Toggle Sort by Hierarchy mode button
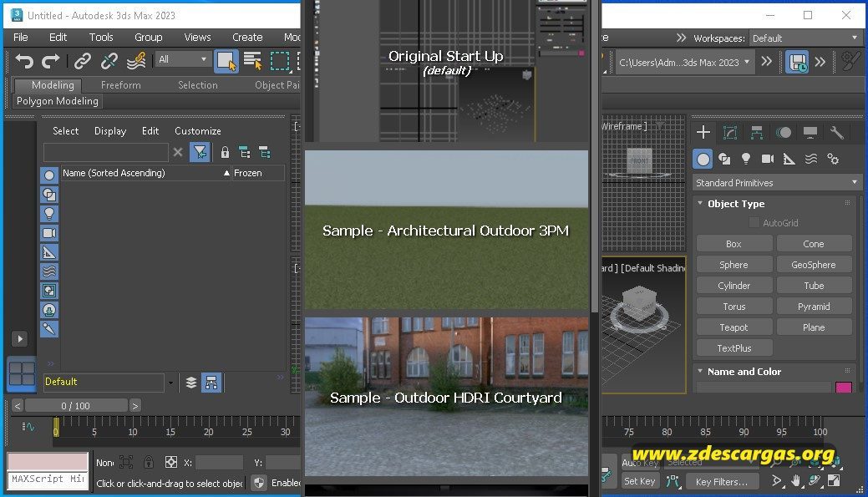Screen dimensions: 868x497 tap(211, 383)
